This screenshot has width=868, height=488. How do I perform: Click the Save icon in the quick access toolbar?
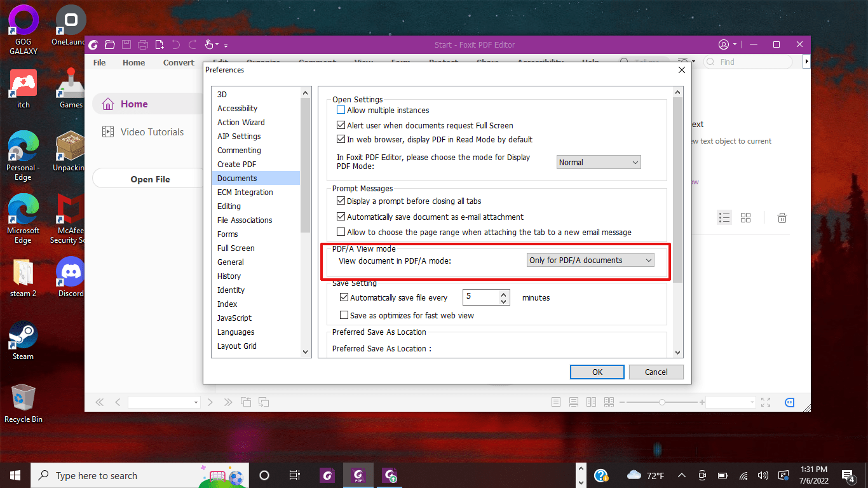pos(126,44)
